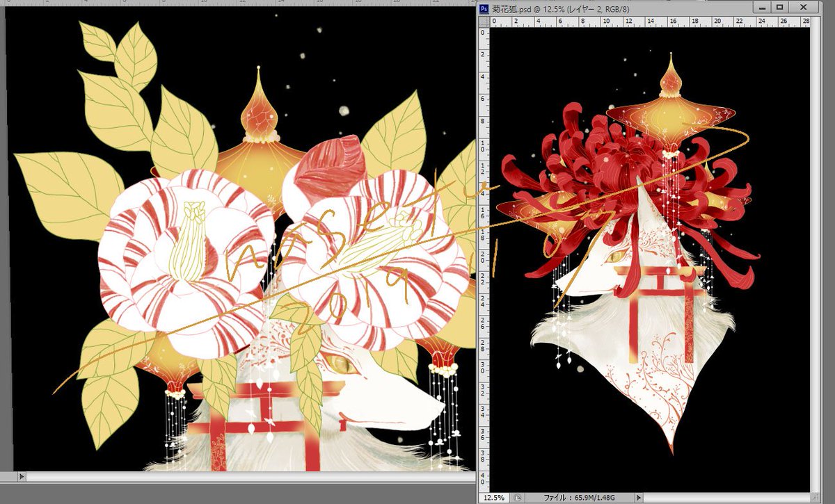Click the status arrow of the left document window
835x504 pixels.
click(x=21, y=477)
